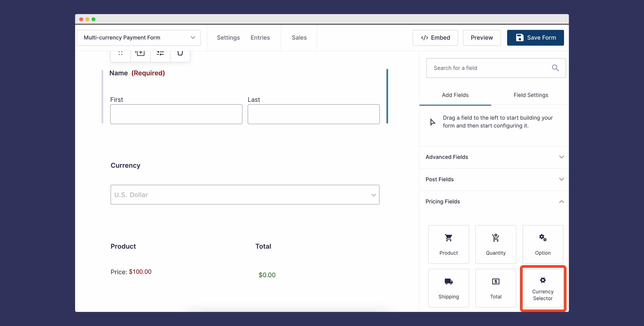
Task: Save the form with Save Form button
Action: 535,38
